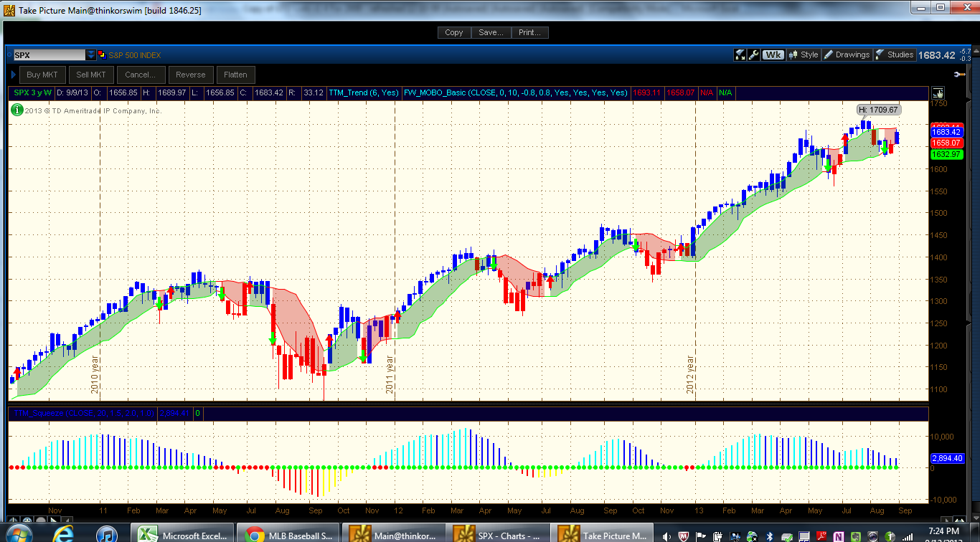Open the SPX symbol dropdown arrow

(x=90, y=54)
